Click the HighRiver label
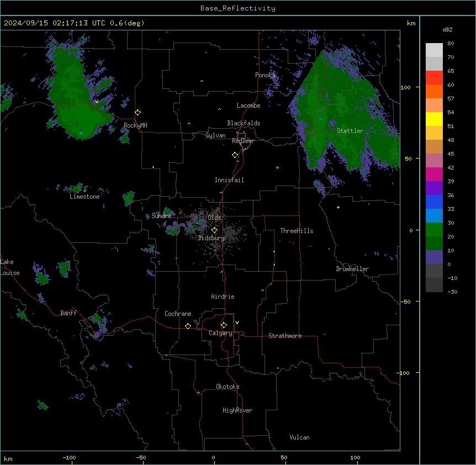 (x=237, y=410)
